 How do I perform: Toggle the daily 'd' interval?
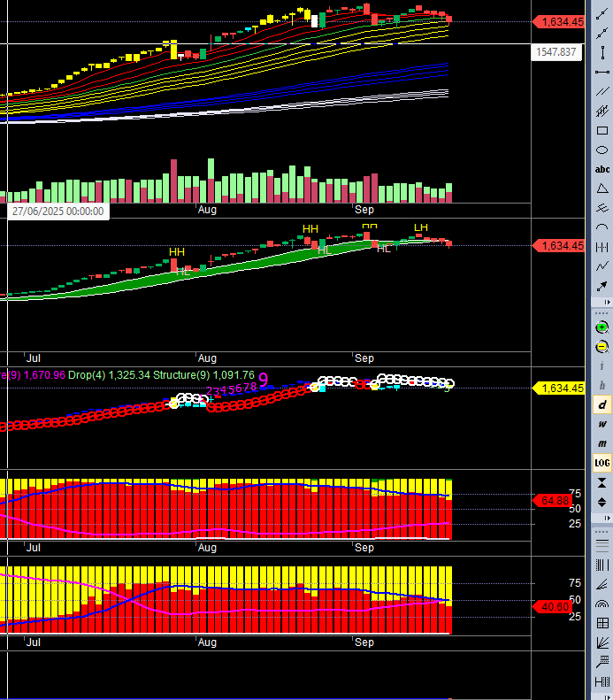602,405
